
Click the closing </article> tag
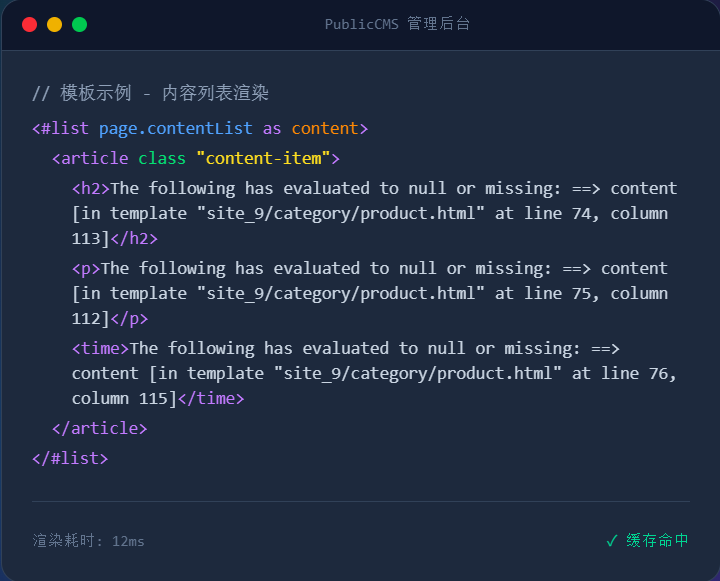99,428
